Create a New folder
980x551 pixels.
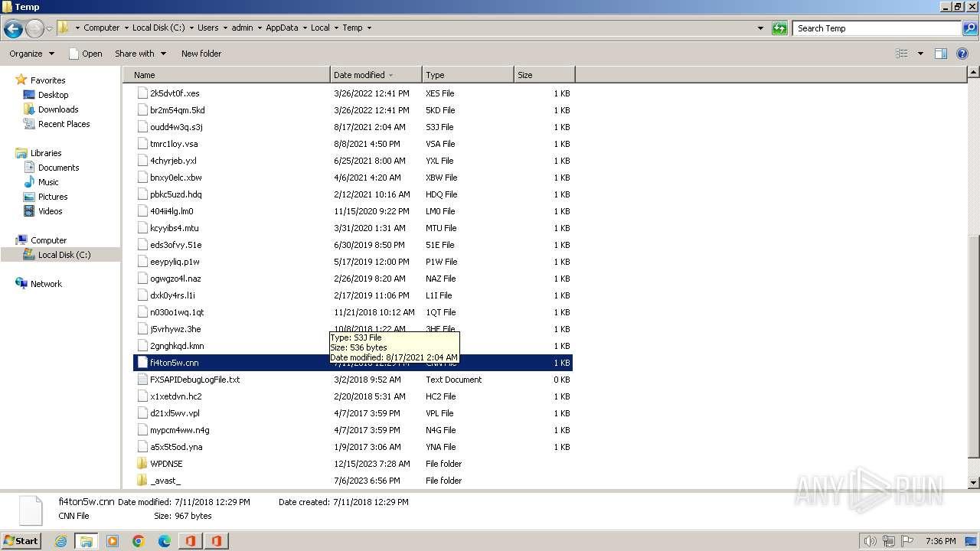[x=201, y=54]
